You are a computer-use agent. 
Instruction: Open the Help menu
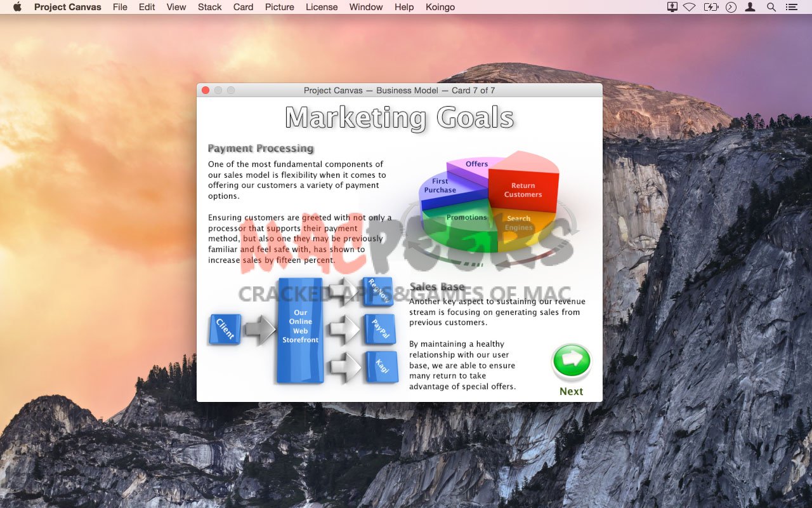click(404, 7)
